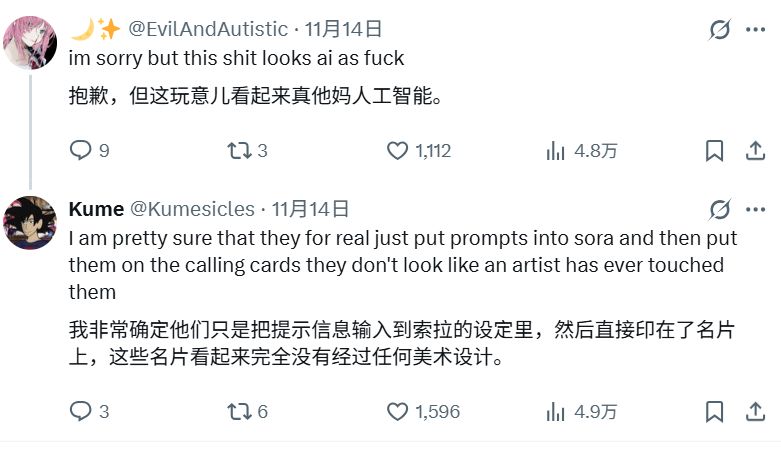Click the pink-haired profile avatar
The width and height of the screenshot is (781, 450).
point(30,42)
